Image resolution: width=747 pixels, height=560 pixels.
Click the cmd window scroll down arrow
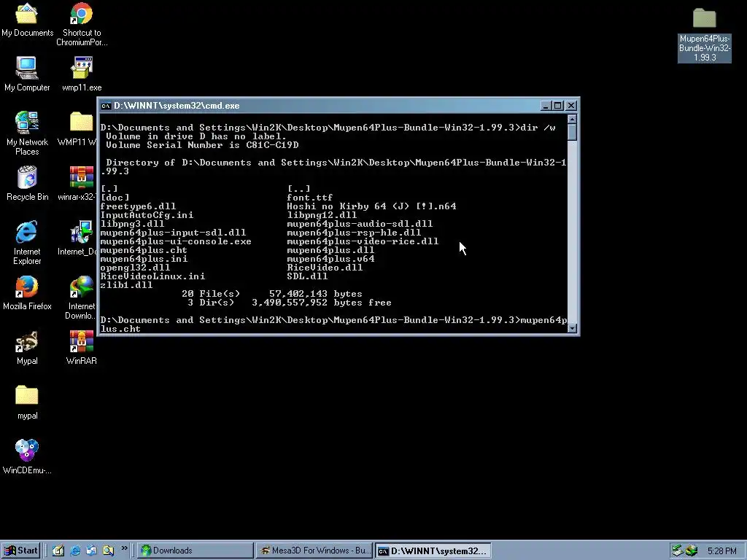[572, 328]
